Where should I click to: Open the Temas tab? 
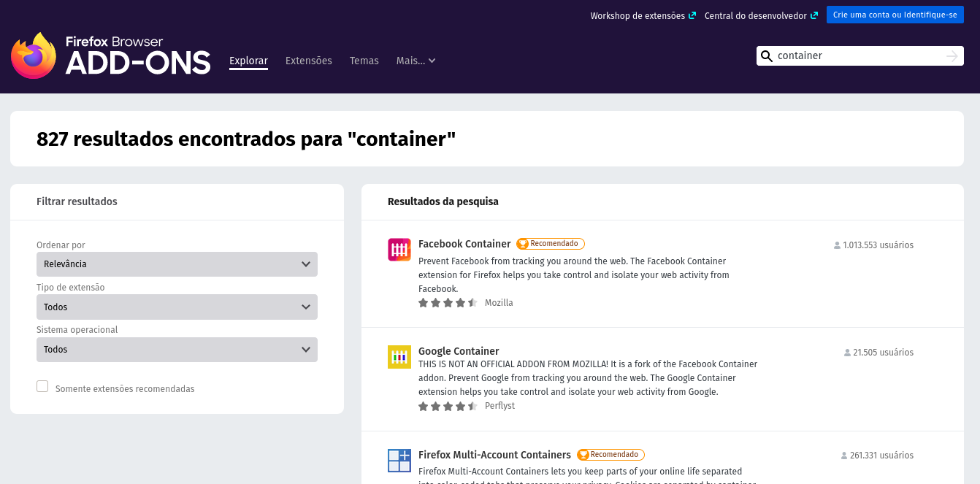coord(364,61)
